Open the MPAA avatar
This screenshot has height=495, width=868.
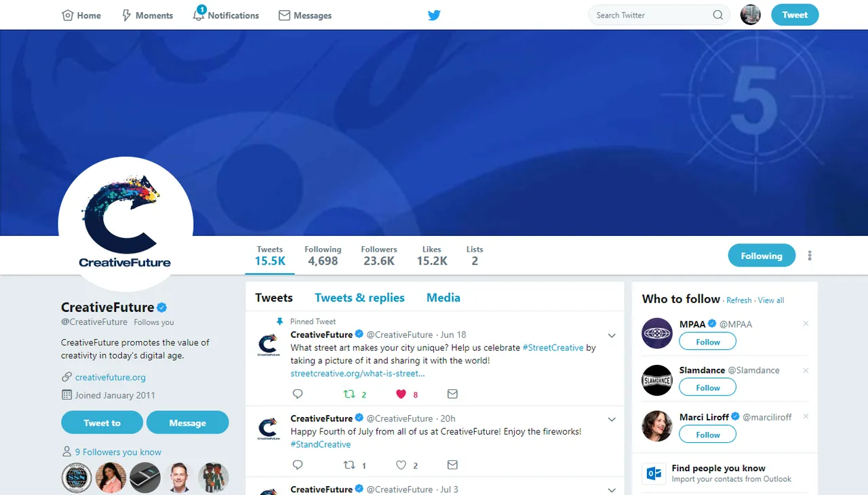tap(657, 333)
